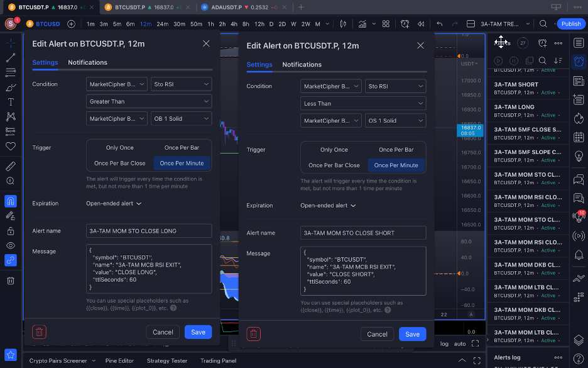Screen dimensions: 588x368
Task: Open the news panel in right sidebar
Action: click(579, 81)
